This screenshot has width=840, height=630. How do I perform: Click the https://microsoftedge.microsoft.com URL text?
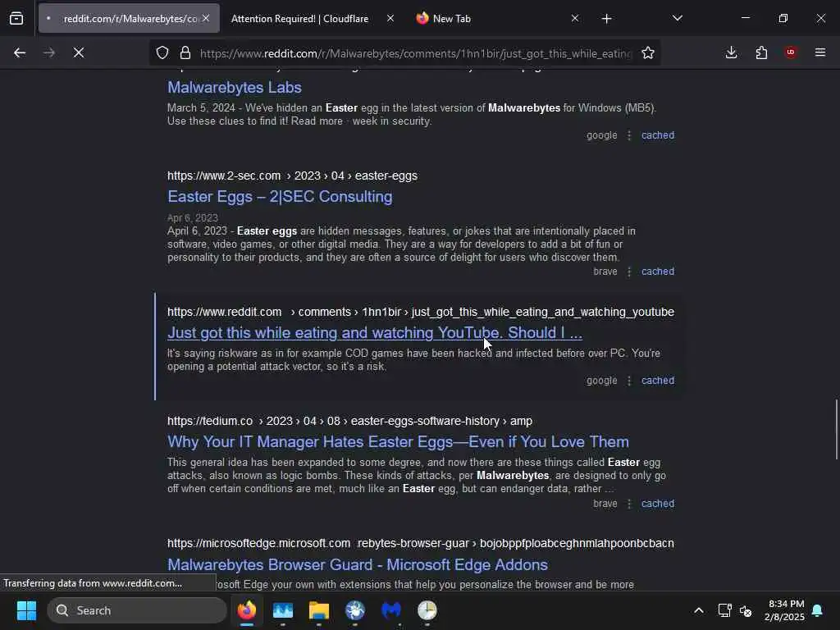(258, 543)
